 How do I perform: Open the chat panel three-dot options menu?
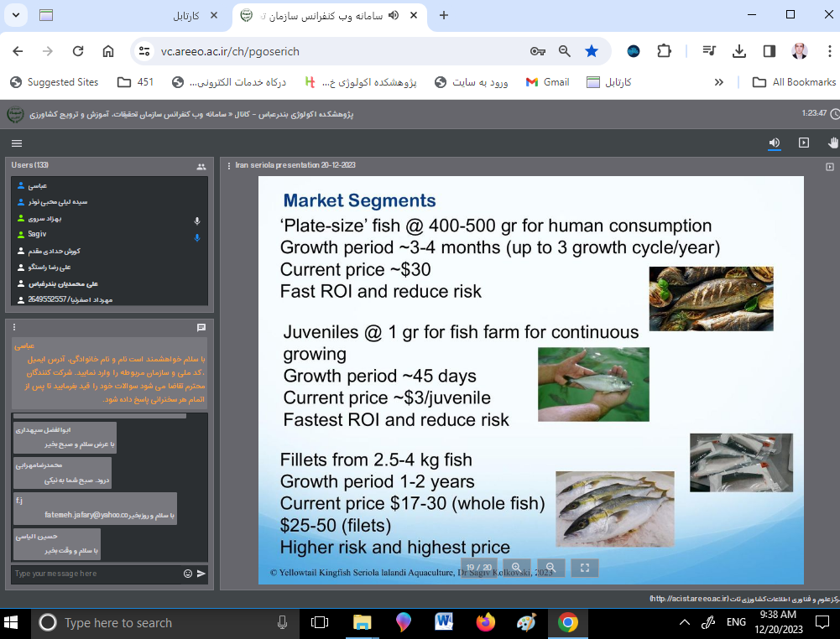click(x=14, y=327)
